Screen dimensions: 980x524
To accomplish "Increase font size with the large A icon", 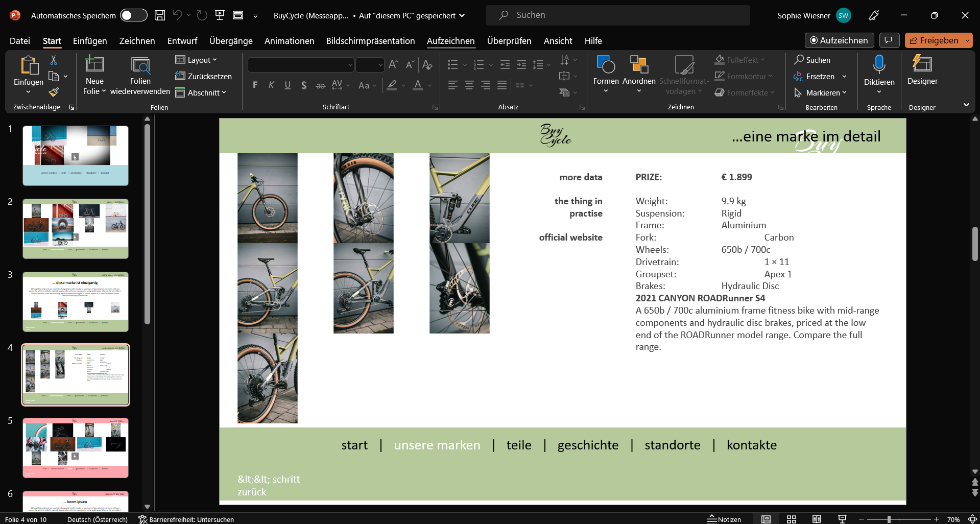I will (393, 64).
